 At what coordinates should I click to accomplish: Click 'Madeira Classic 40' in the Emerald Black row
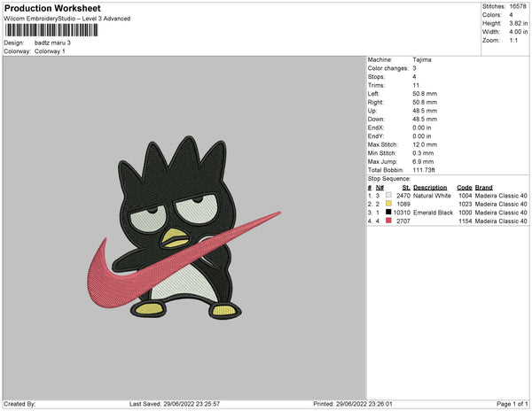[x=501, y=213]
